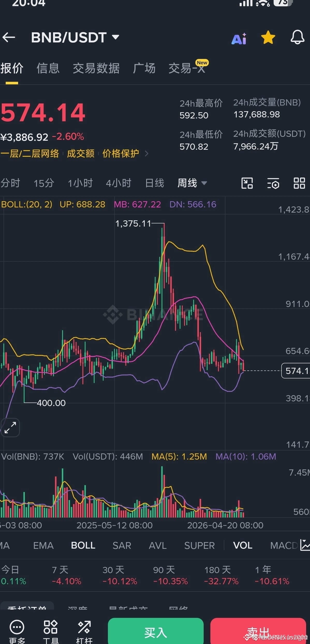This screenshot has height=644, width=310.
Task: Select the 4小时 chart interval
Action: (x=119, y=183)
